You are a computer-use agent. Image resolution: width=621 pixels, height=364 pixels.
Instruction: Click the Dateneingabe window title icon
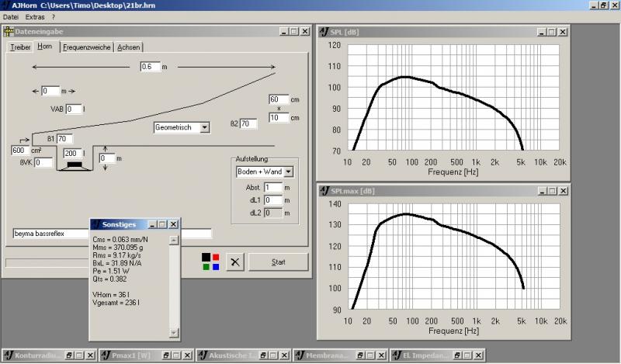9,32
